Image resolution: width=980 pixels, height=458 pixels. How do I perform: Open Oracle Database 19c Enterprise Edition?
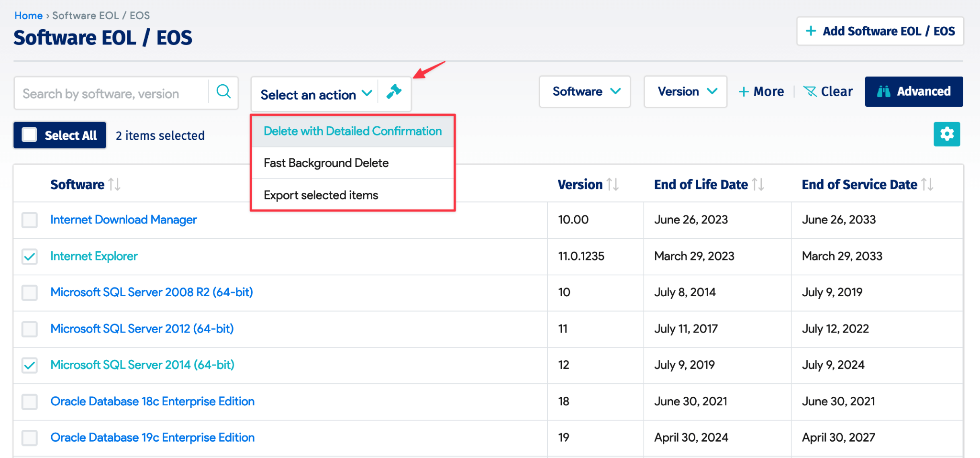pos(153,437)
